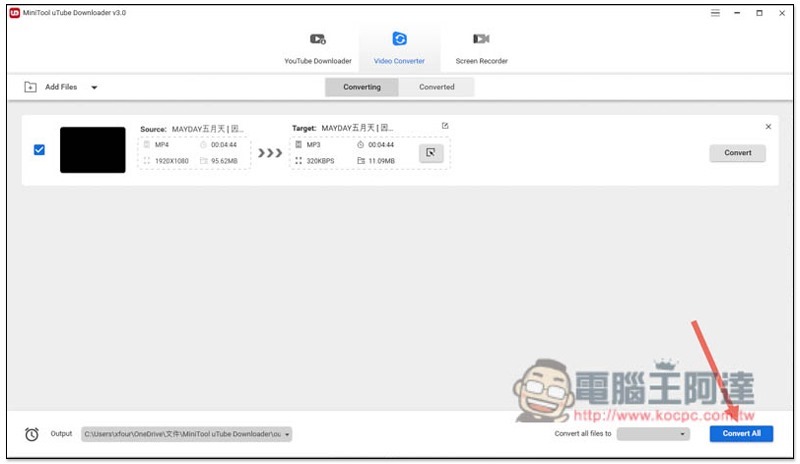Click the Convert button for MAYDAY file
The width and height of the screenshot is (800, 464).
point(737,153)
